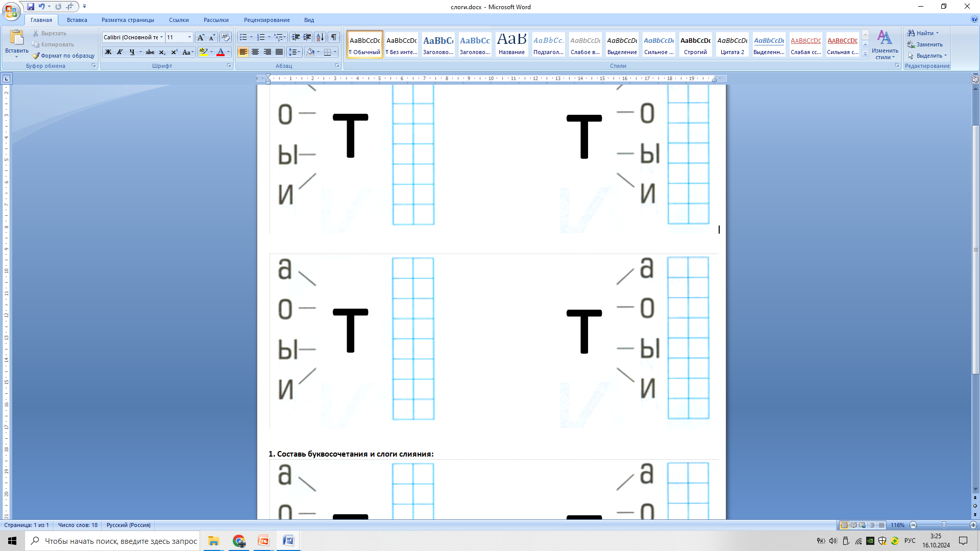Apply the Название style
Screen dimensions: 980x551
tap(512, 44)
